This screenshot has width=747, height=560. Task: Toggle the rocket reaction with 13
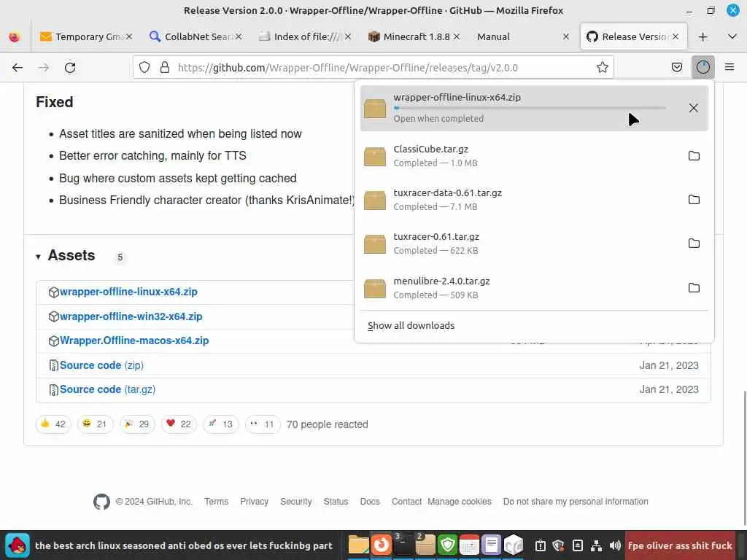pyautogui.click(x=221, y=424)
